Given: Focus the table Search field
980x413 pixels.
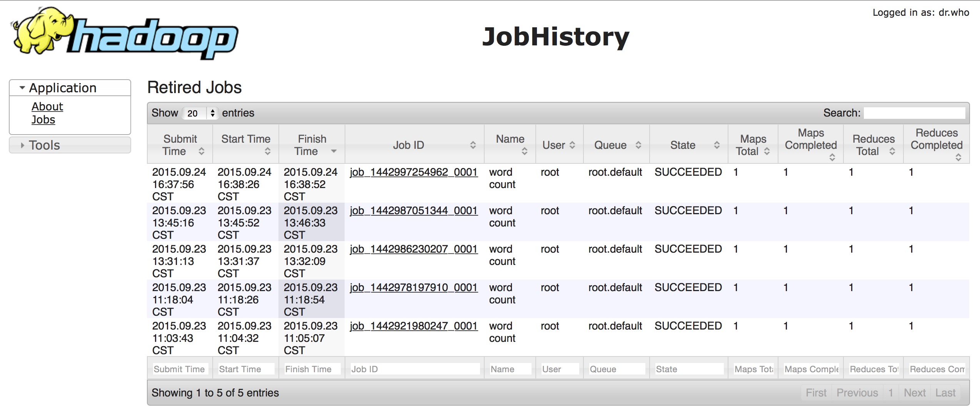Looking at the screenshot, I should point(915,113).
